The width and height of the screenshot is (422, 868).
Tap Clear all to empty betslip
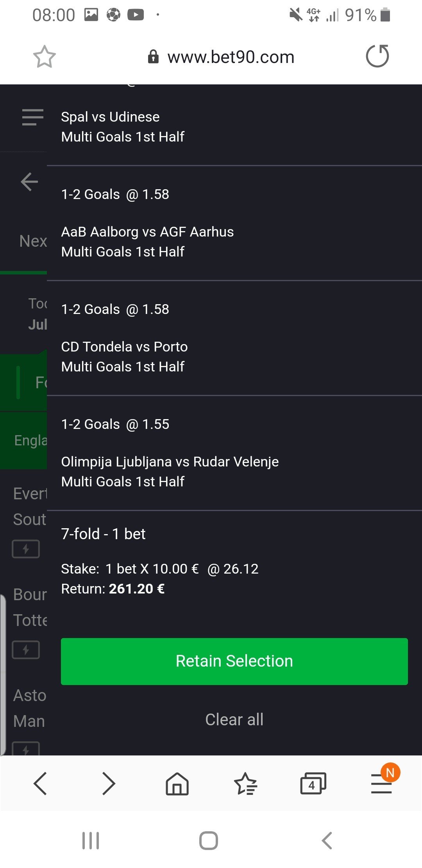tap(234, 719)
